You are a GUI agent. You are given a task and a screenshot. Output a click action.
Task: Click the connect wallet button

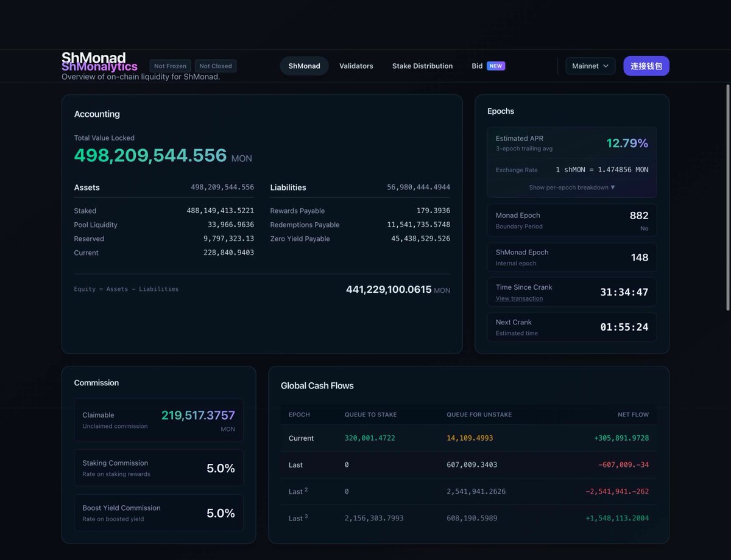pyautogui.click(x=646, y=66)
